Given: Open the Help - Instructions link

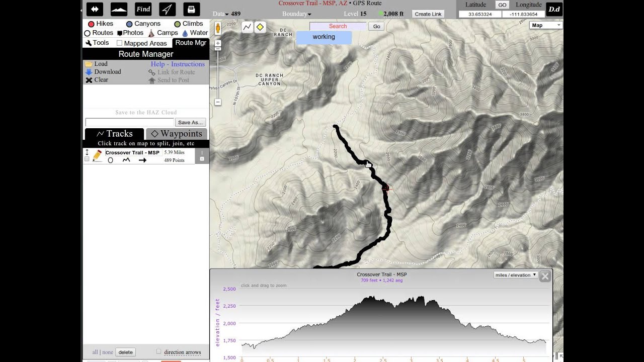Looking at the screenshot, I should click(178, 64).
